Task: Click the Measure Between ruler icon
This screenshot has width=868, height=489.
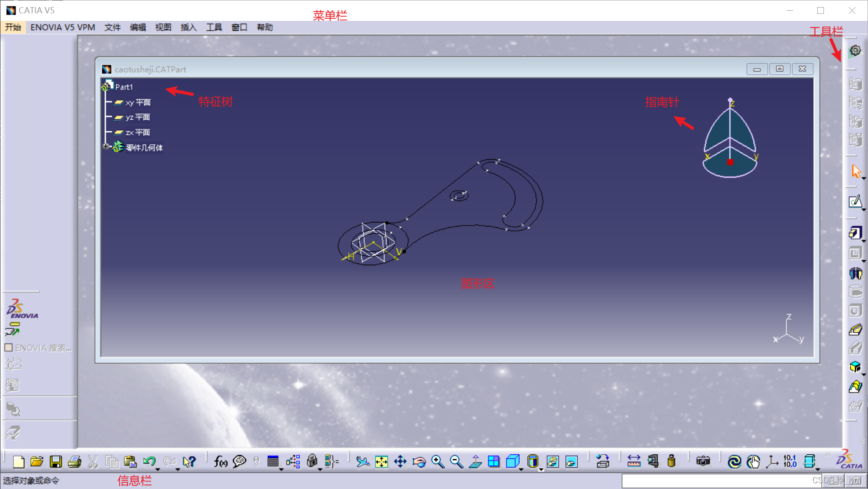Action: pyautogui.click(x=633, y=461)
